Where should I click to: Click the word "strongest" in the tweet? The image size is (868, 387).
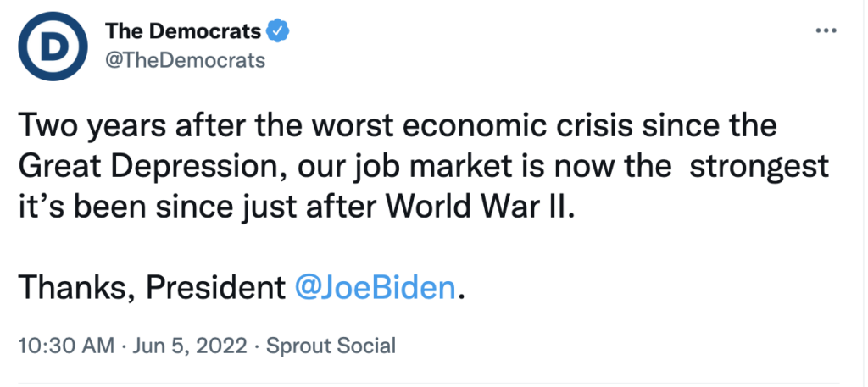pyautogui.click(x=760, y=166)
